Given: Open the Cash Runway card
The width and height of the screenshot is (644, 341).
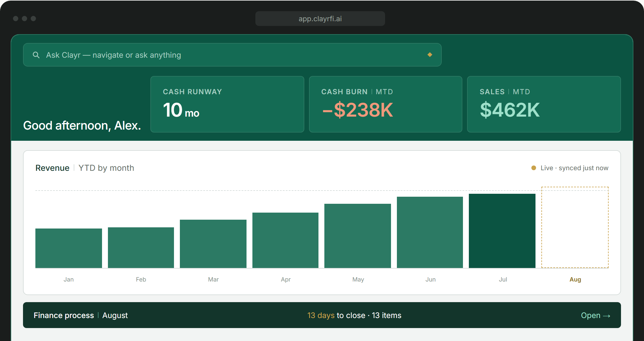Looking at the screenshot, I should [x=227, y=104].
